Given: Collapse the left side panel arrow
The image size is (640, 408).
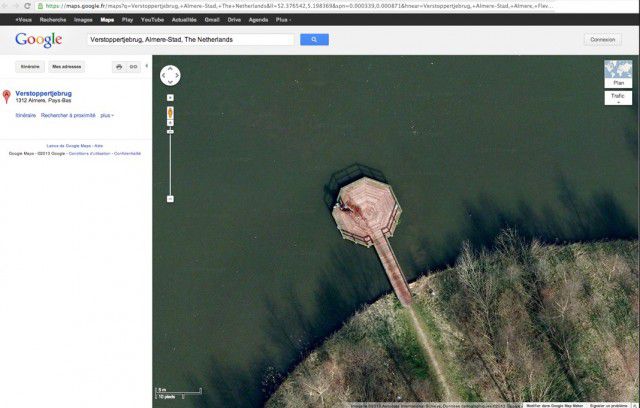Looking at the screenshot, I should (x=148, y=67).
